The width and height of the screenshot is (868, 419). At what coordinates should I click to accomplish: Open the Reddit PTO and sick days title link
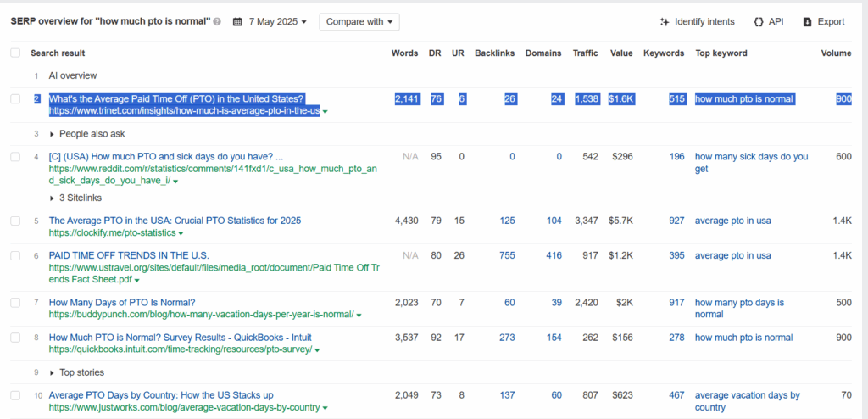[x=166, y=157]
